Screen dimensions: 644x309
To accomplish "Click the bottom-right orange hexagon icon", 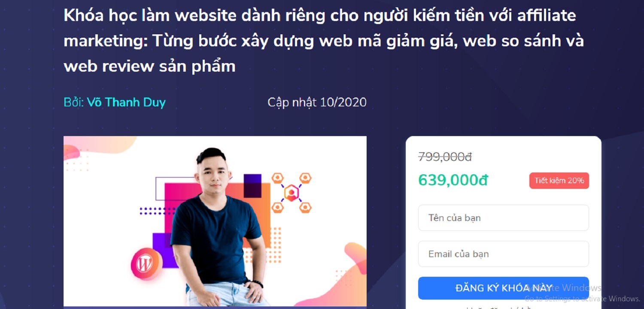I will coord(305,208).
